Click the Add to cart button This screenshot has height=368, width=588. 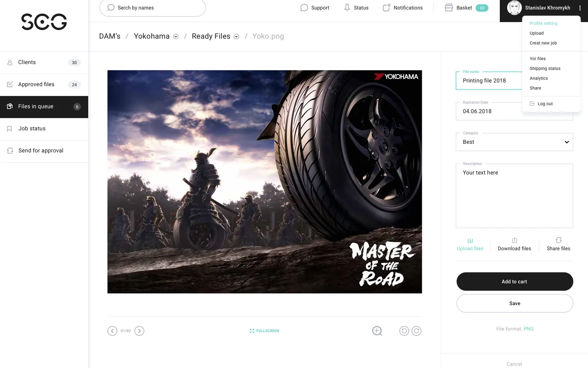[514, 282]
